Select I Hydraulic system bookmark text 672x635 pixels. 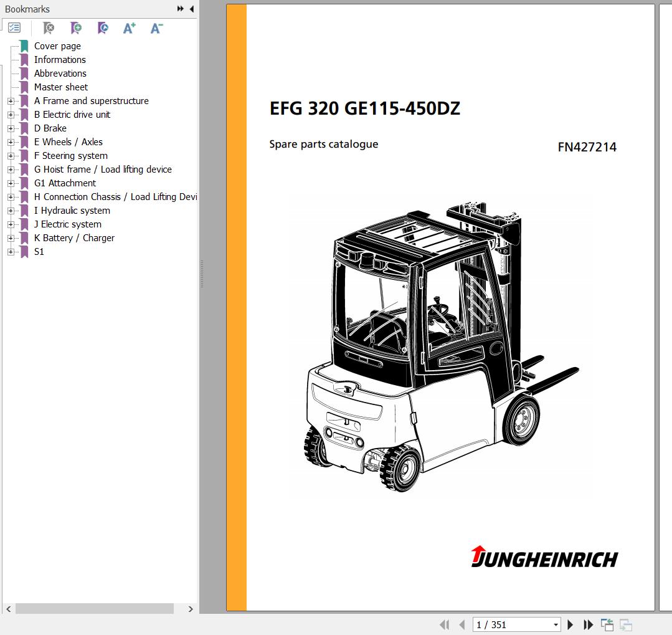click(x=72, y=211)
